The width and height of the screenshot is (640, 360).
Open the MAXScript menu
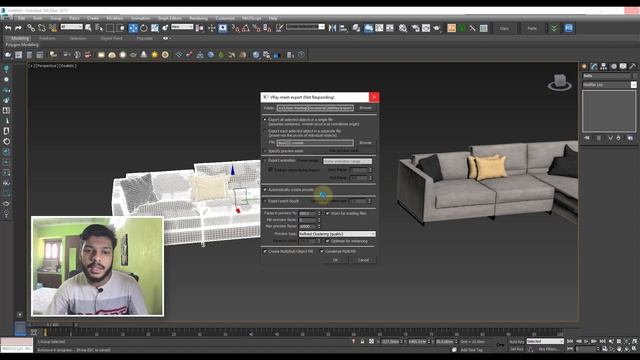click(251, 18)
